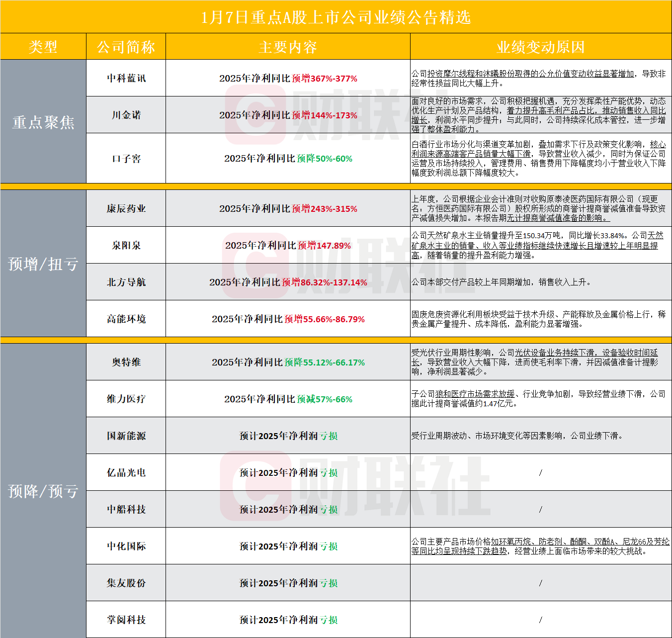The height and width of the screenshot is (638, 672).
Task: Click 中化国际's 预计2025年净利润亏损 cell
Action: 288,546
